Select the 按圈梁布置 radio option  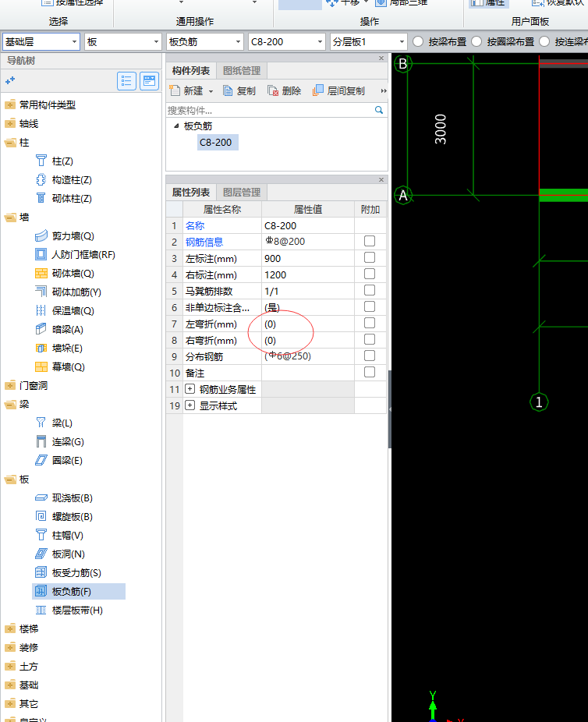(x=476, y=41)
